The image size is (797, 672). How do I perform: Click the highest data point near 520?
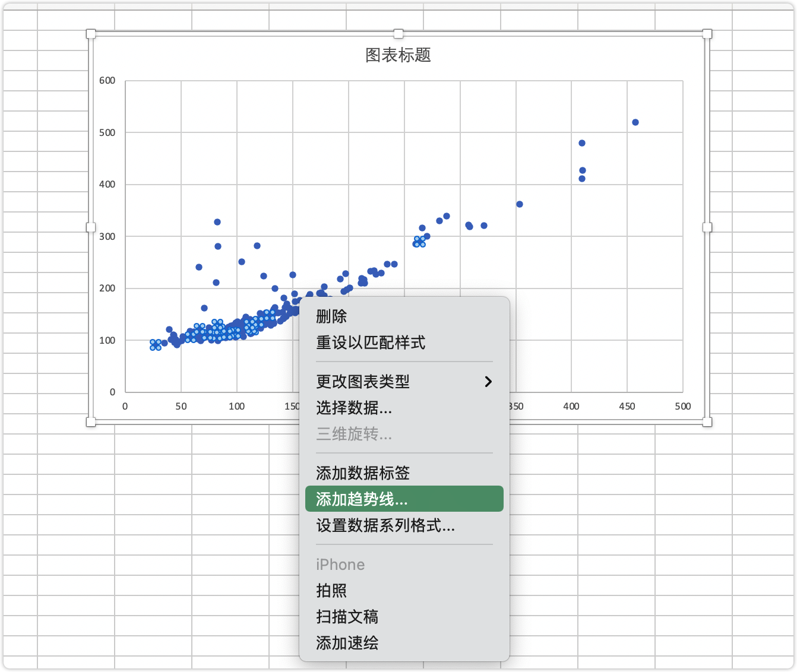pyautogui.click(x=635, y=121)
